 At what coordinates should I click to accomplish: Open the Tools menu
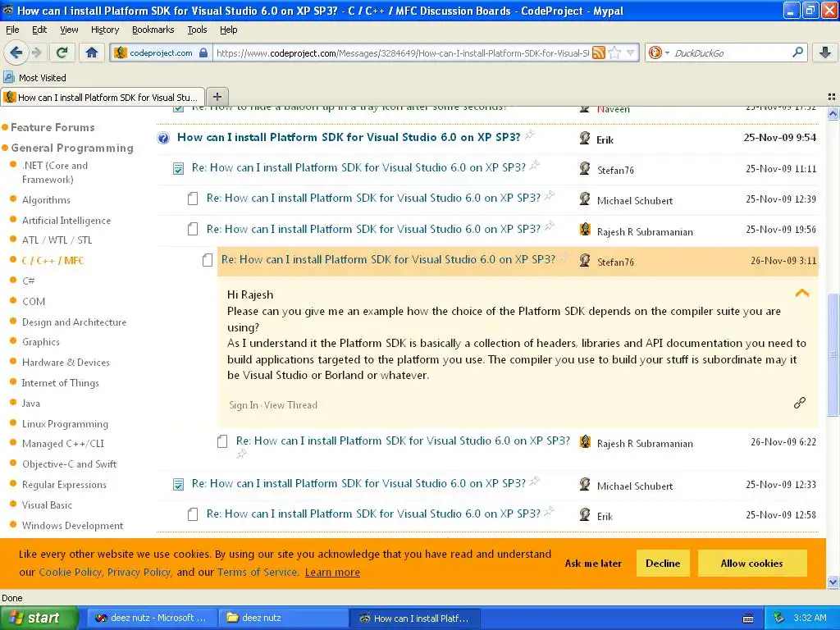(197, 30)
